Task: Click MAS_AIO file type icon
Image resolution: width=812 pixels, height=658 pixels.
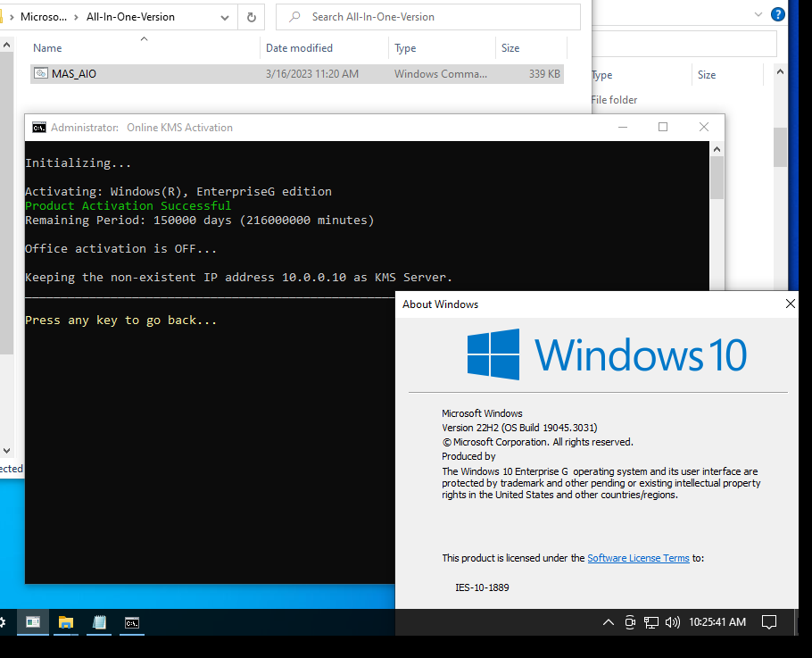Action: pos(40,73)
